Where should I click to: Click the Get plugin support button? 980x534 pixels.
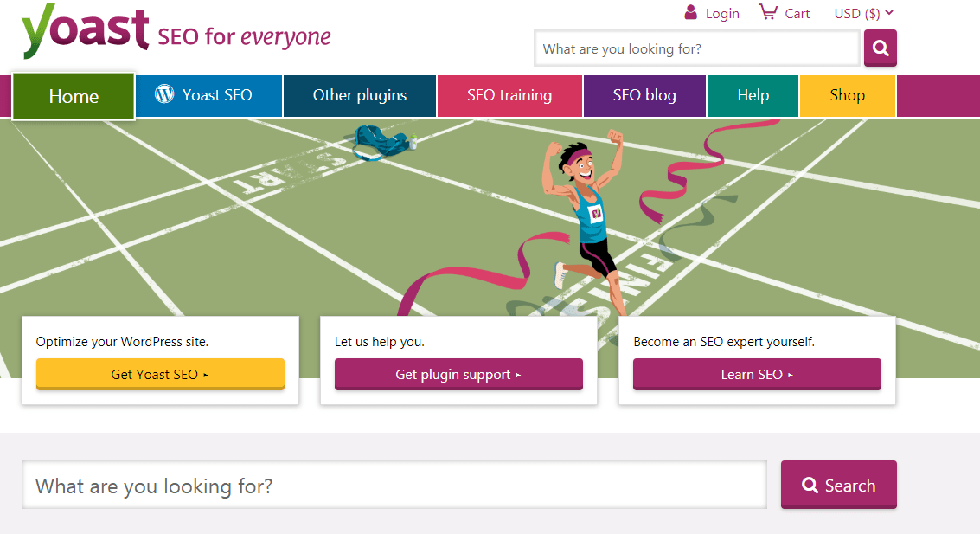click(x=458, y=374)
